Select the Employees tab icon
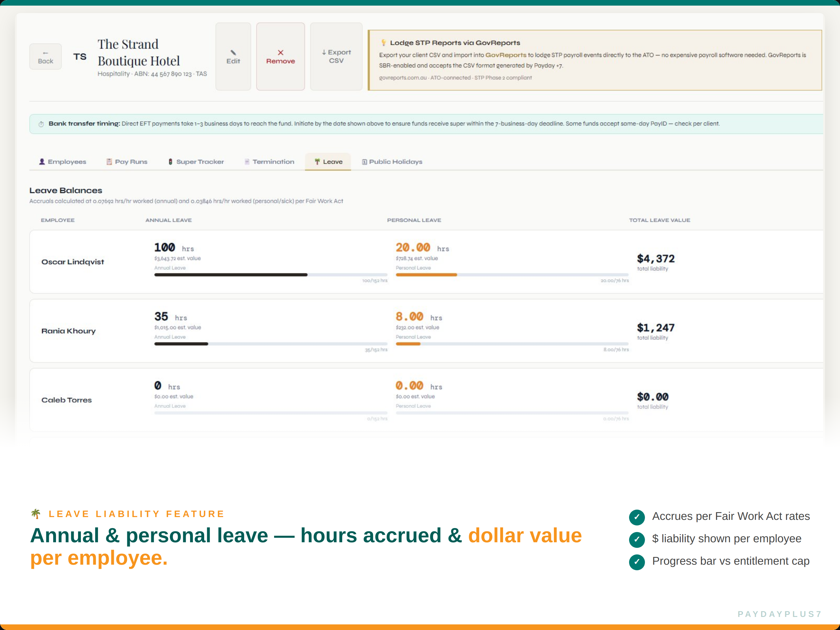 pos(43,161)
